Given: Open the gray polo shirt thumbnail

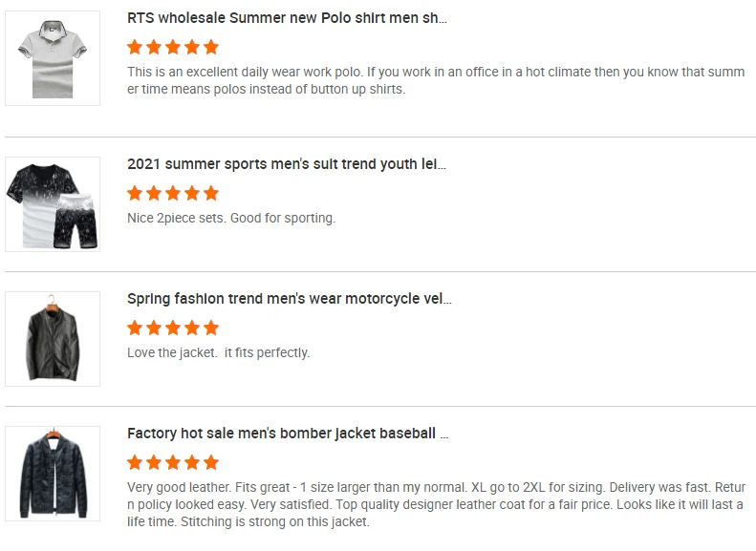Looking at the screenshot, I should point(53,58).
